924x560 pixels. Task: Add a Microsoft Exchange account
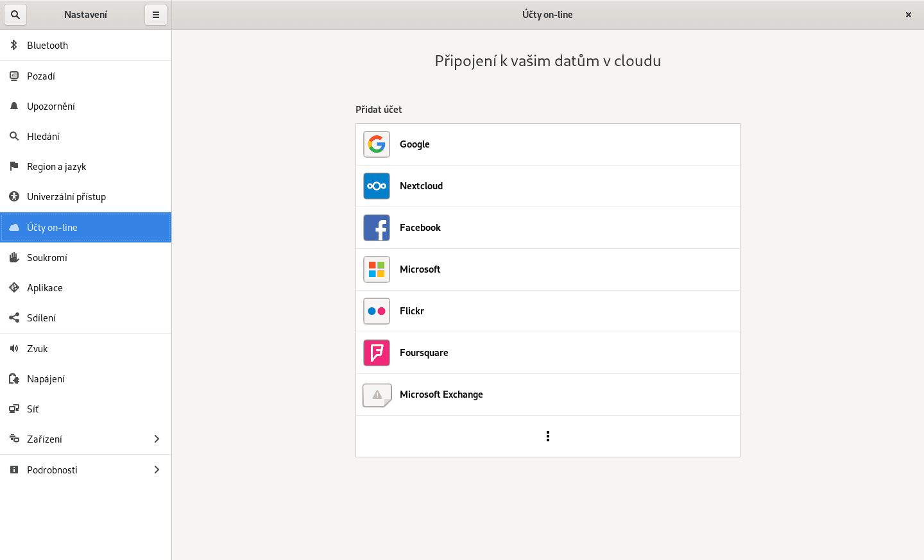[x=548, y=395]
